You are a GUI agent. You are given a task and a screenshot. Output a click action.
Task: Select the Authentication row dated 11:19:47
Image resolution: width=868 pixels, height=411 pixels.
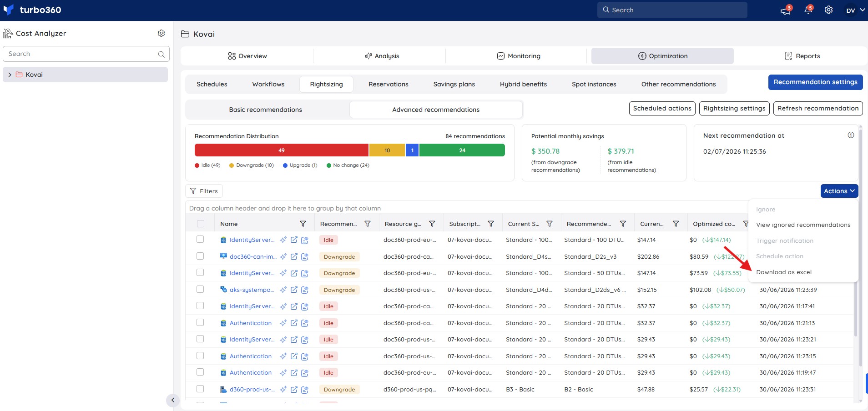tap(200, 372)
